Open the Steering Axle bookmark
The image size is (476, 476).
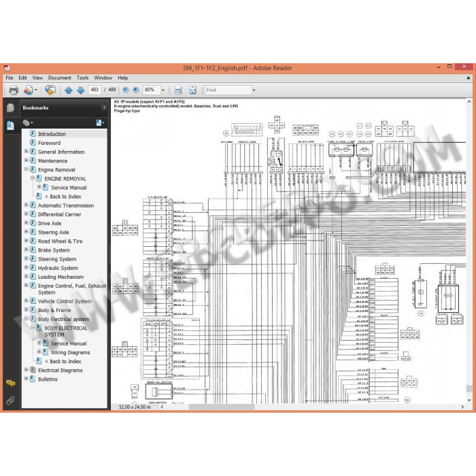coord(54,233)
